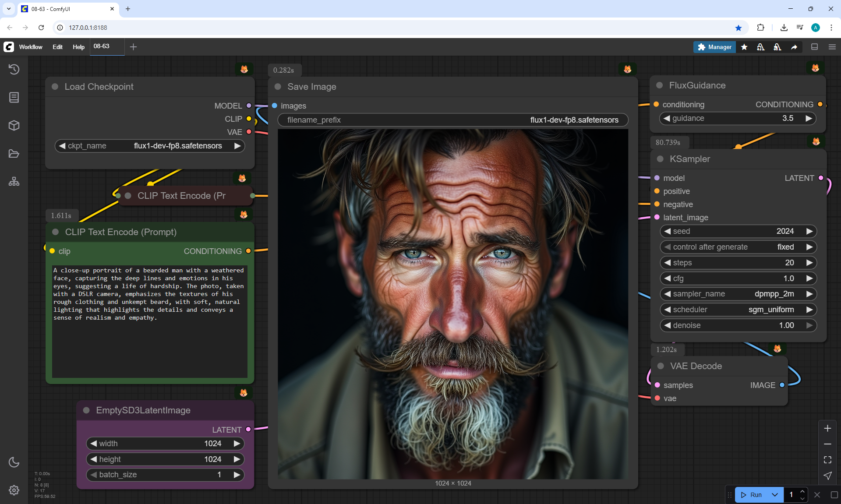
Task: Open the Run button dropdown arrow
Action: (774, 495)
